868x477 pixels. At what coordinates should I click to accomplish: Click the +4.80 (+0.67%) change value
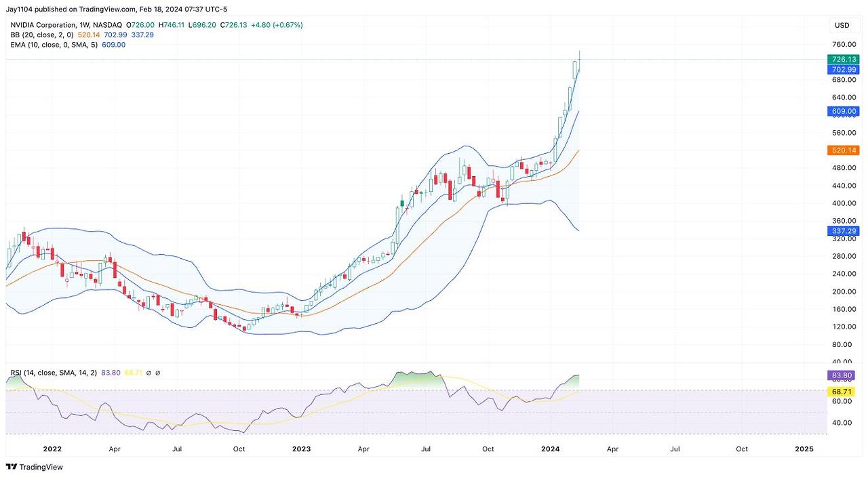[276, 25]
